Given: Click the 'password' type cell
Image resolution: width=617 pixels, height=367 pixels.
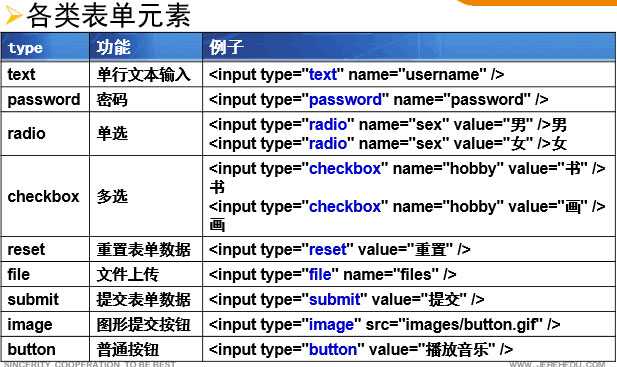Looking at the screenshot, I should (44, 100).
